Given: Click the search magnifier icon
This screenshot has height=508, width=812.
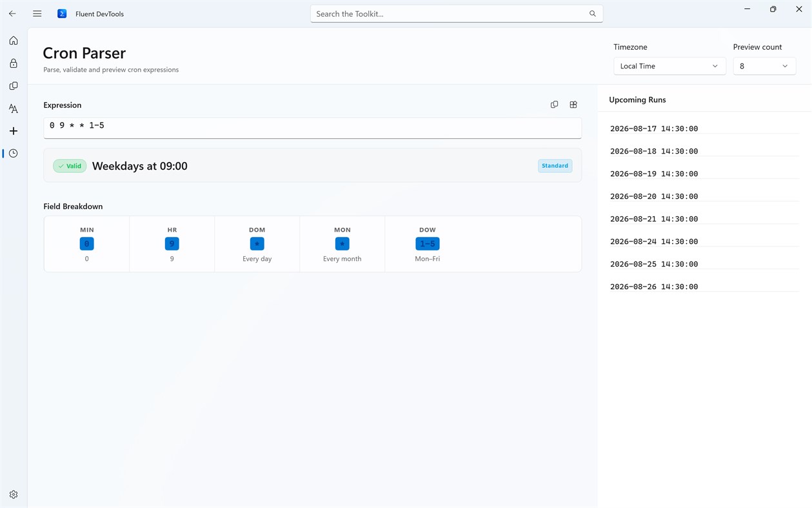Looking at the screenshot, I should (592, 14).
